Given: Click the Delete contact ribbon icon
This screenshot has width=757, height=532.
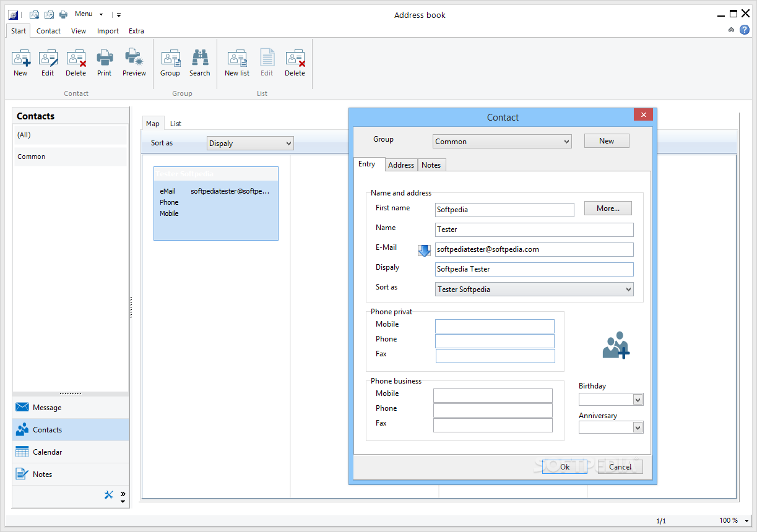Looking at the screenshot, I should coord(76,59).
